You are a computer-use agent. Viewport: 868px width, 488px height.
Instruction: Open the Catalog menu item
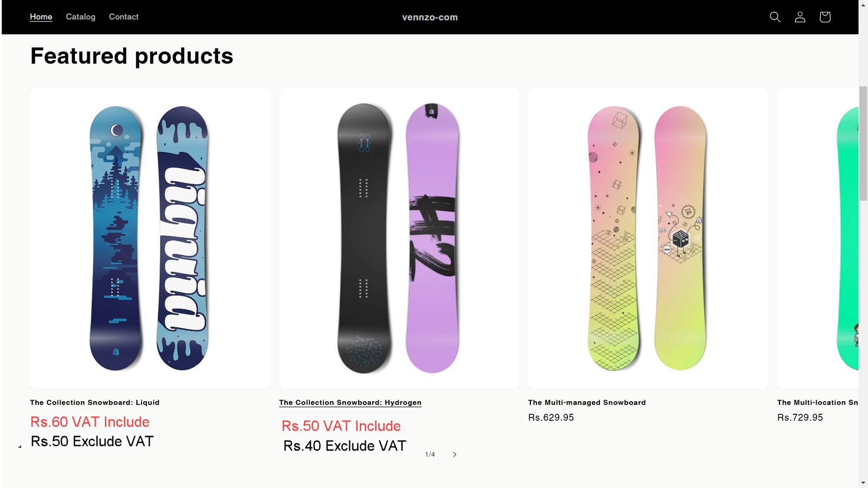pos(81,17)
